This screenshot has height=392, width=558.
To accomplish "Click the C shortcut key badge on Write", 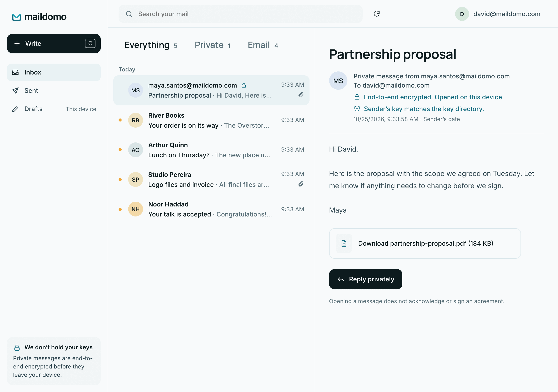I will [x=90, y=44].
